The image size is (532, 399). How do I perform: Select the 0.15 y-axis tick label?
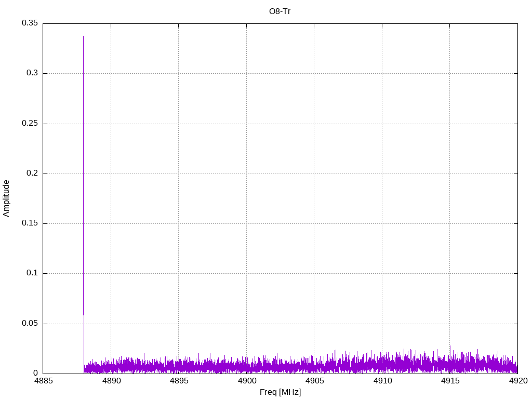coord(30,223)
